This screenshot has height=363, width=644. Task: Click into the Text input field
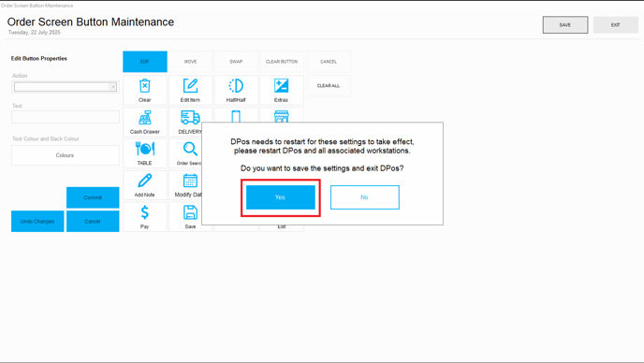pyautogui.click(x=66, y=117)
